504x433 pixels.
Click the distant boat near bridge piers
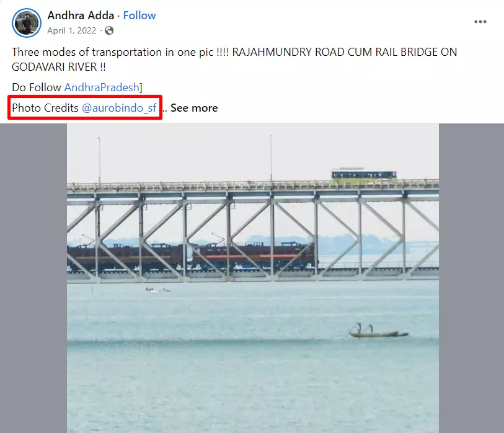(157, 290)
